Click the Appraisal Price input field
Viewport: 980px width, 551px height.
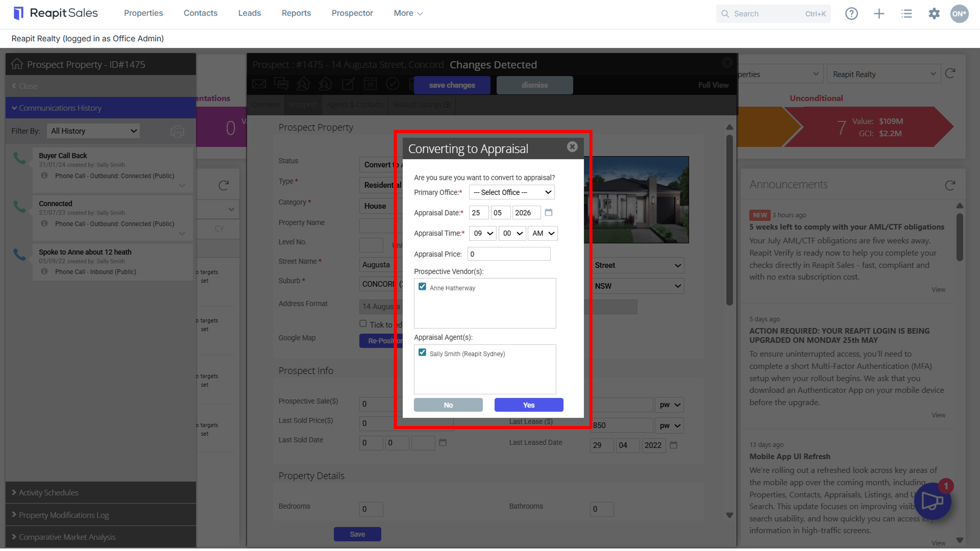coord(509,254)
